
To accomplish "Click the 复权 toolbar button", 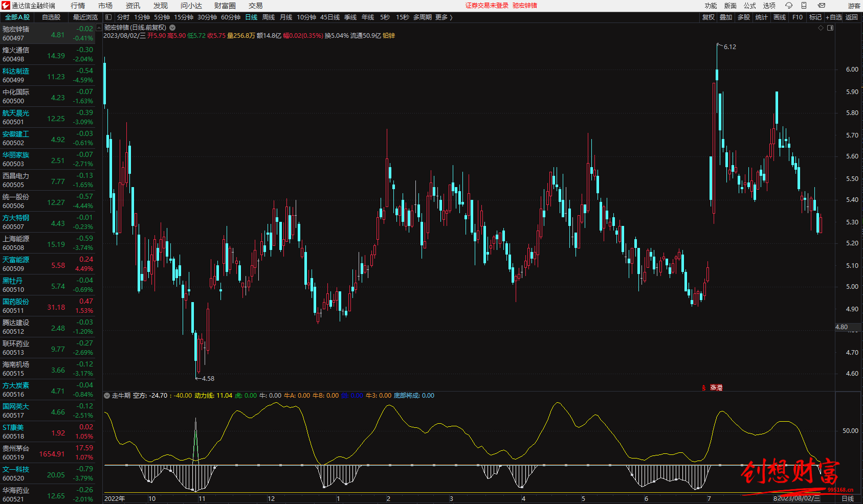I will 708,17.
